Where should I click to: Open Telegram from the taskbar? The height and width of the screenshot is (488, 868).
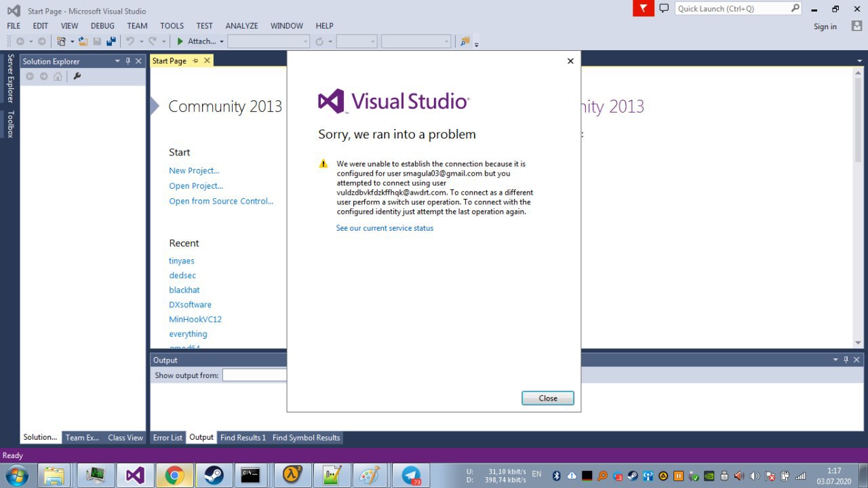tap(411, 475)
